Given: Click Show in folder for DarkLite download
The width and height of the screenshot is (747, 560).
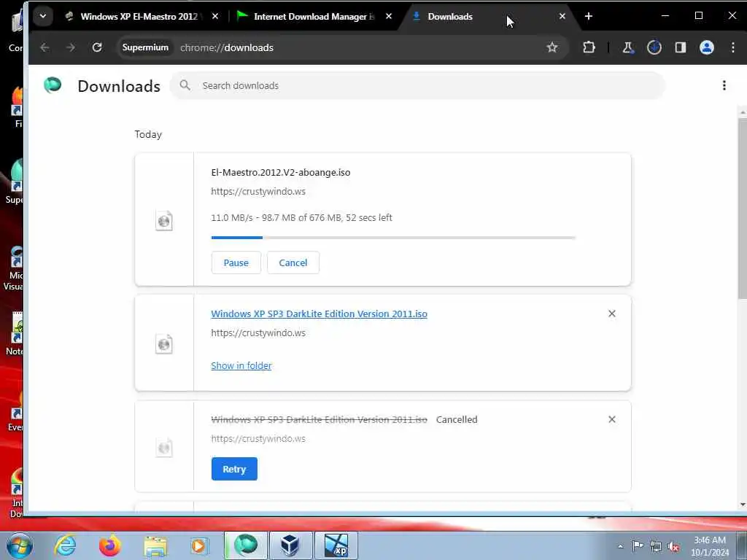Looking at the screenshot, I should 241,366.
